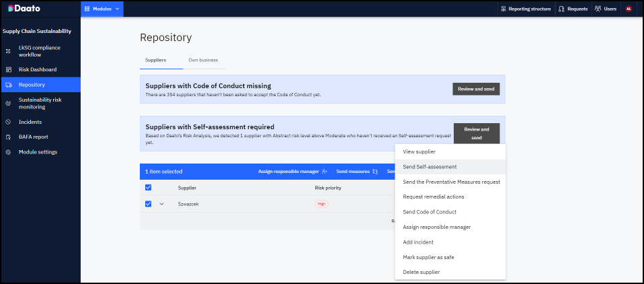Click the Reporting structure icon
Screen dimensions: 644x284
[x=504, y=9]
